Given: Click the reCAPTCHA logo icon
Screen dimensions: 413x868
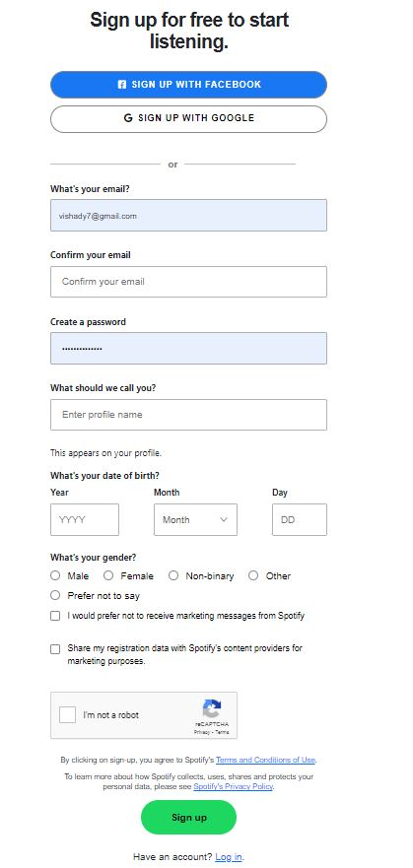Looking at the screenshot, I should click(x=212, y=708).
